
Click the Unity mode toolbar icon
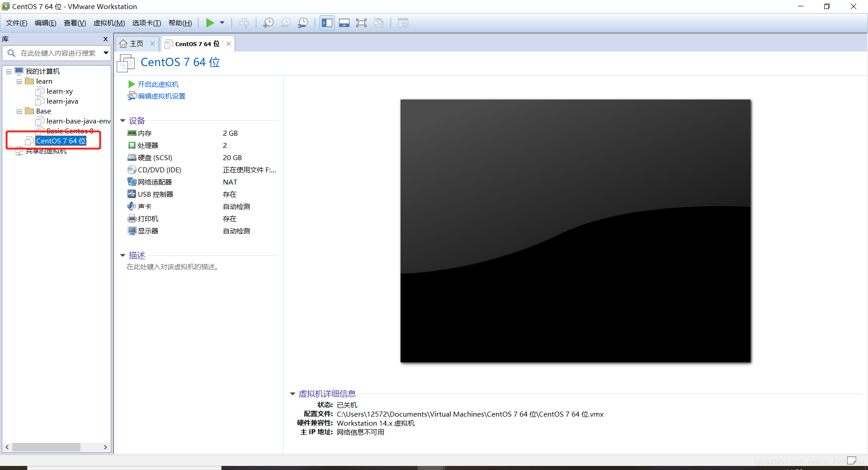click(x=379, y=23)
